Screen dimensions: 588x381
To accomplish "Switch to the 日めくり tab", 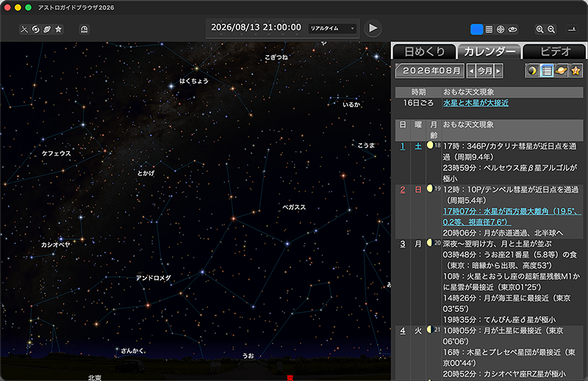I will (x=422, y=51).
